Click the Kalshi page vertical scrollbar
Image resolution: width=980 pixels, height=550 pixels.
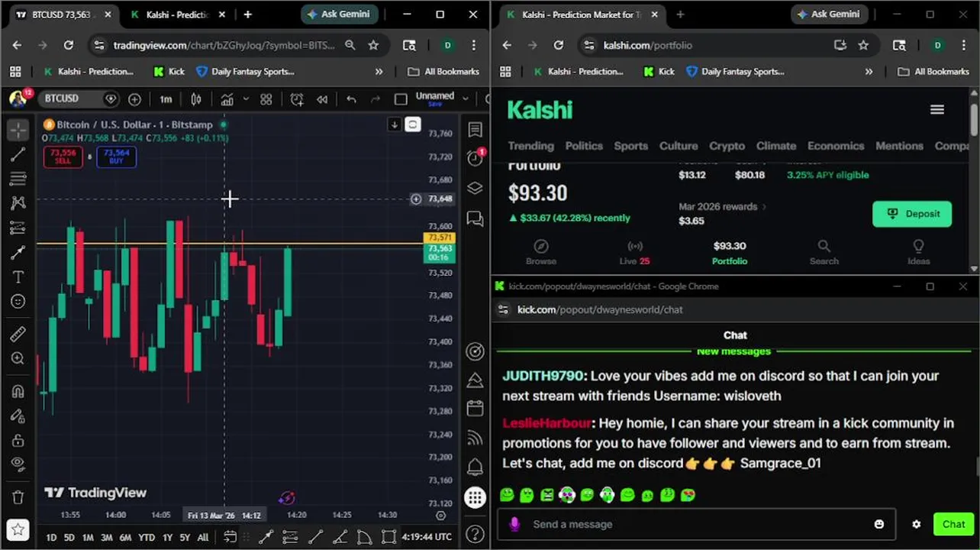974,119
